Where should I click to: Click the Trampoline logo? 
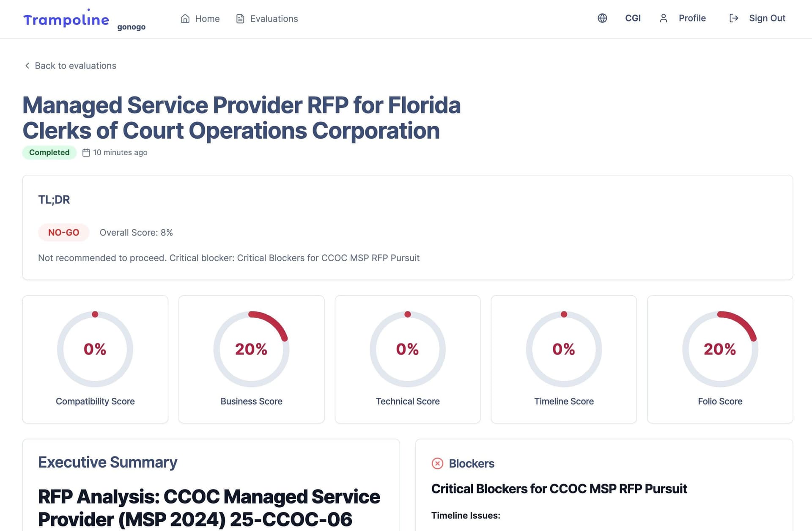(x=66, y=19)
